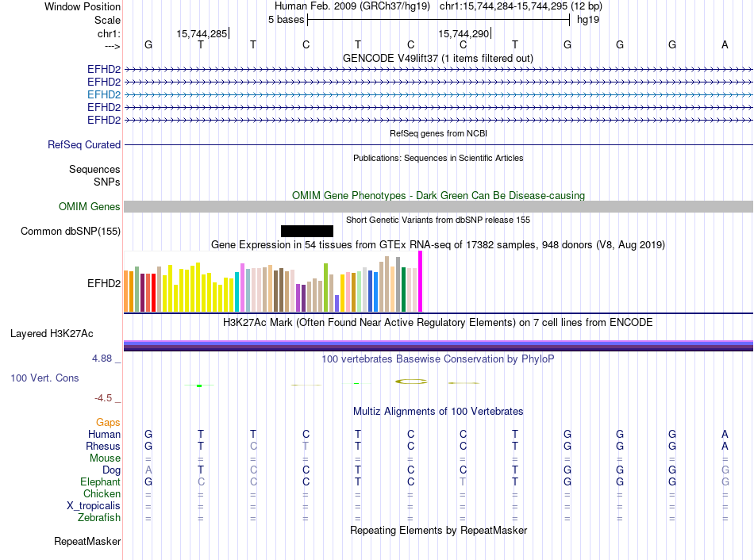Screen dimensions: 754x560
Task: Click the Chicken species label
Action: 102,493
